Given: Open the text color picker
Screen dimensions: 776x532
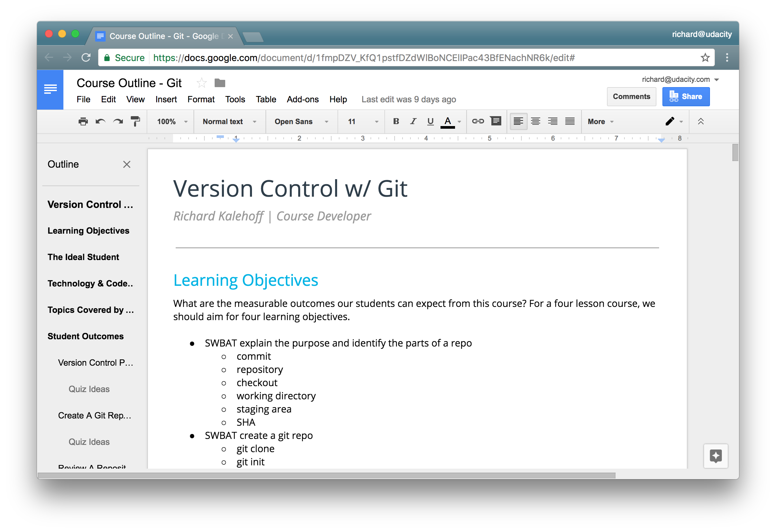Looking at the screenshot, I should pyautogui.click(x=448, y=121).
